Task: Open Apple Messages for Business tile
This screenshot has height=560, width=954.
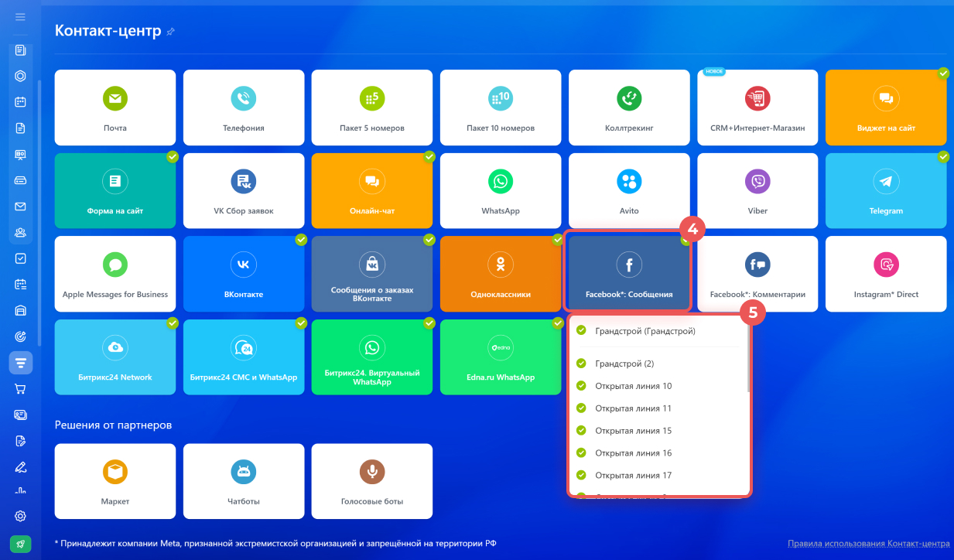Action: pos(115,274)
